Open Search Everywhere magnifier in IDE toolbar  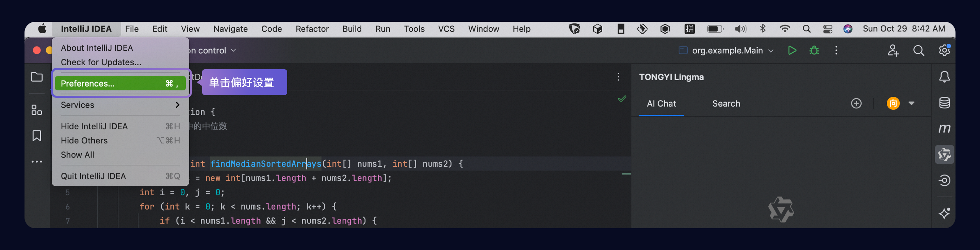coord(918,50)
